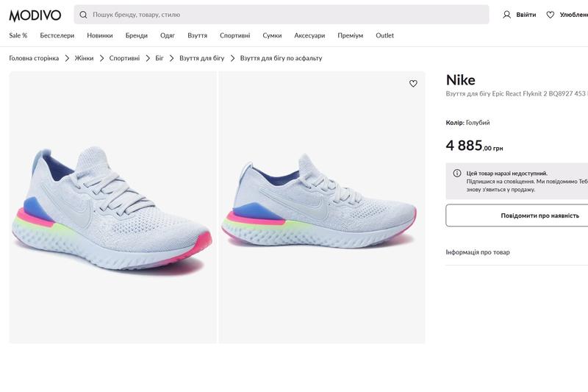
Task: Open the Преміум menu item
Action: pyautogui.click(x=350, y=35)
